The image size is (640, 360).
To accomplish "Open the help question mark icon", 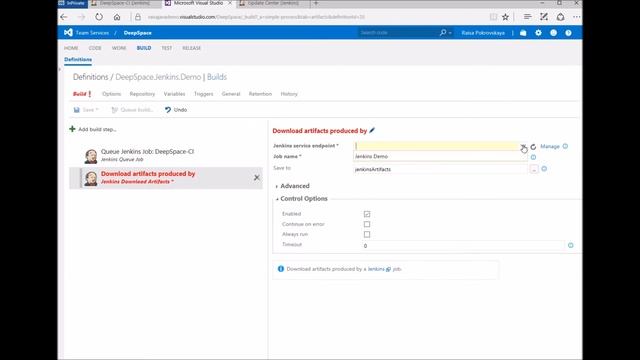I will pyautogui.click(x=568, y=33).
